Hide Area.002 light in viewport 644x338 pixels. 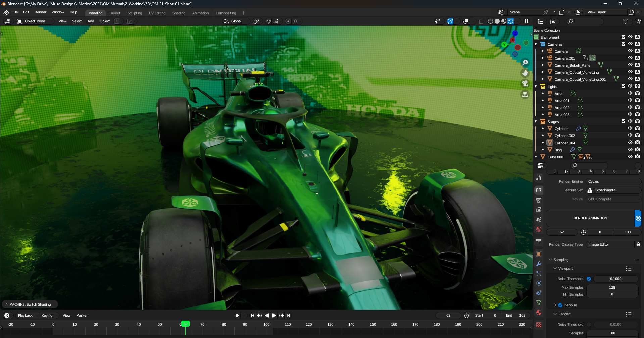630,107
